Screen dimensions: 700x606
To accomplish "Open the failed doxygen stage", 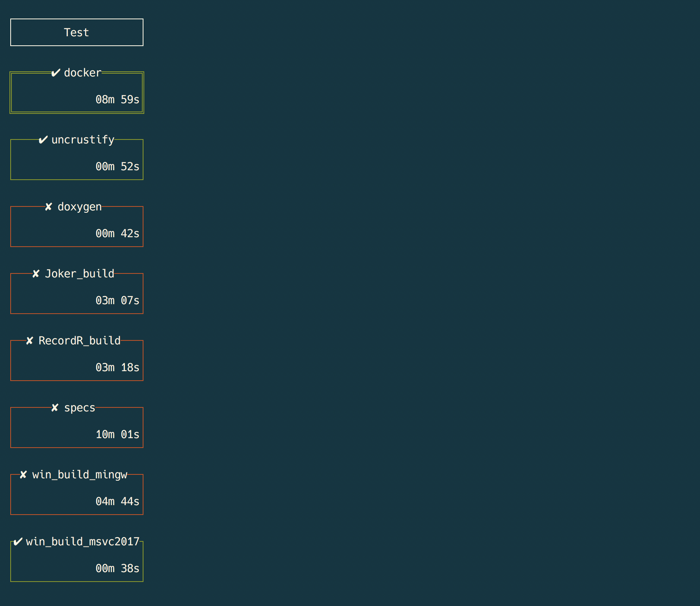I will (77, 226).
